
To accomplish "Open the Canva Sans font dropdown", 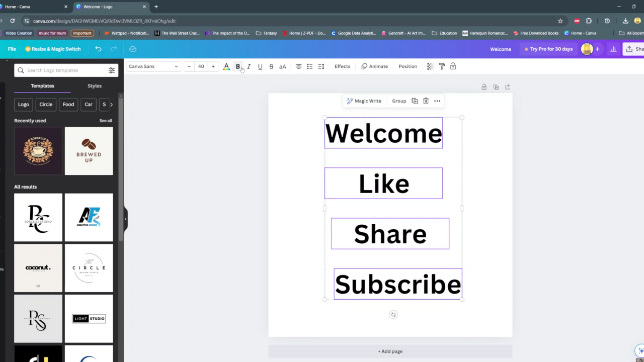I will point(153,66).
